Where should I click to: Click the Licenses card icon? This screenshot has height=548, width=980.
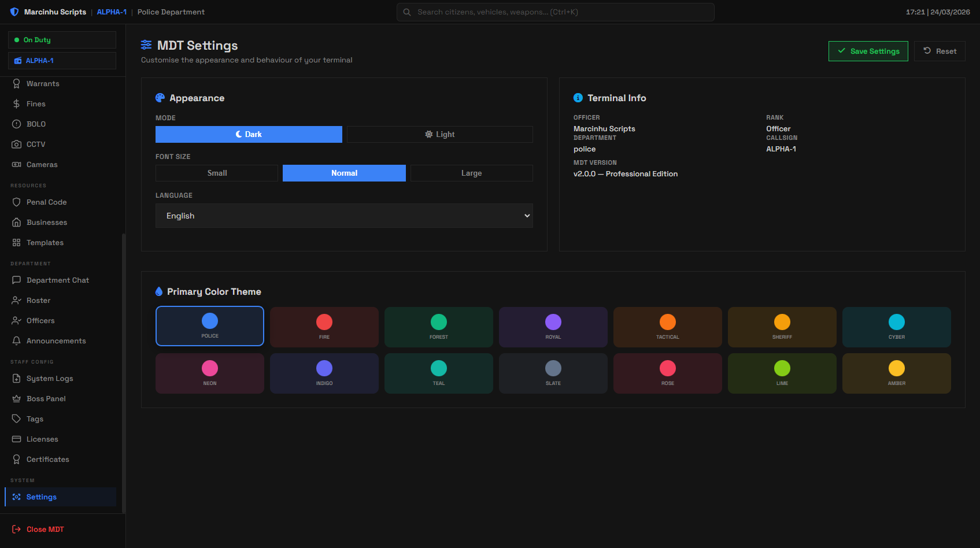click(x=16, y=439)
